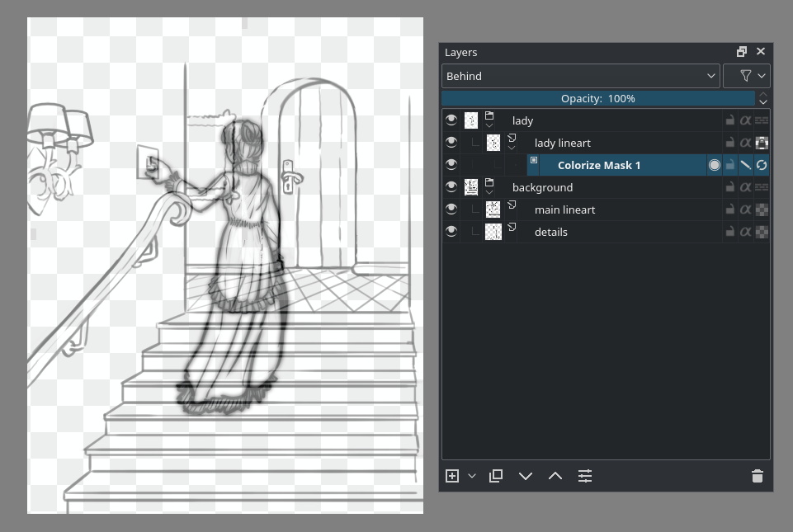The width and height of the screenshot is (793, 532).
Task: Collapse the lady group with its chevron
Action: point(489,125)
